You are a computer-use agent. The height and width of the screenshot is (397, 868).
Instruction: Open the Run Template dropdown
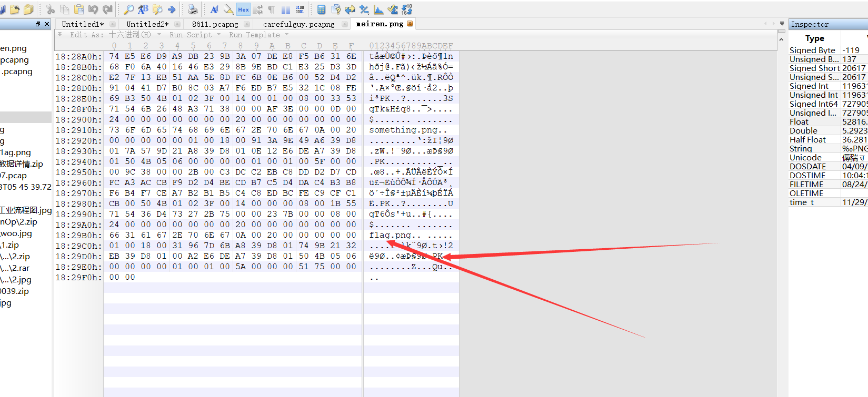[x=258, y=35]
